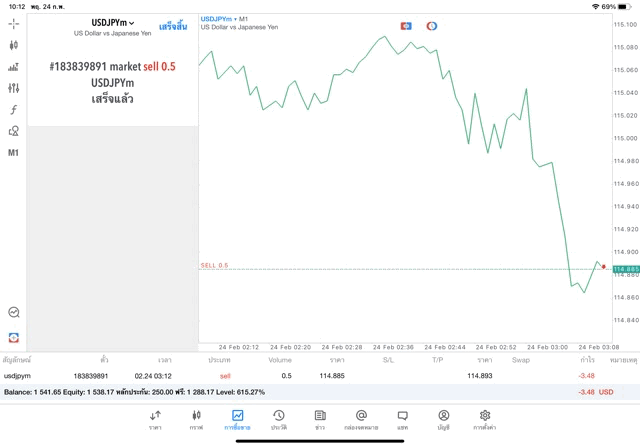Tap the 114.893 current price cell

click(x=480, y=376)
